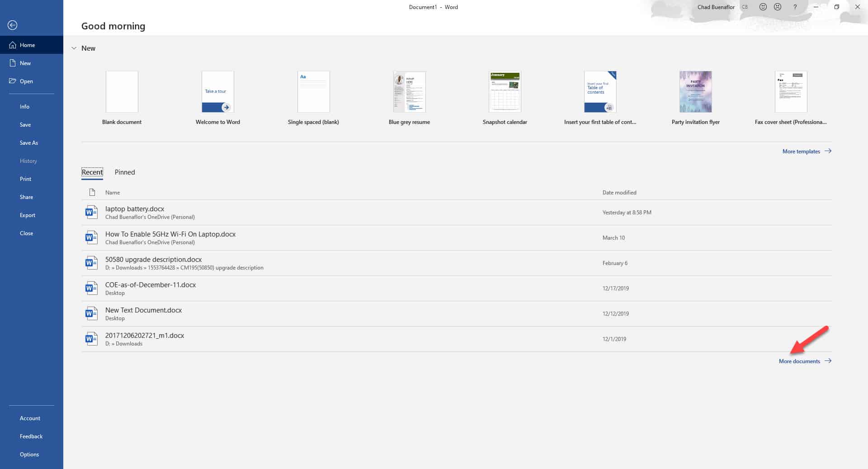The image size is (868, 469).
Task: Click the '12/17/2019' date cell
Action: (615, 288)
